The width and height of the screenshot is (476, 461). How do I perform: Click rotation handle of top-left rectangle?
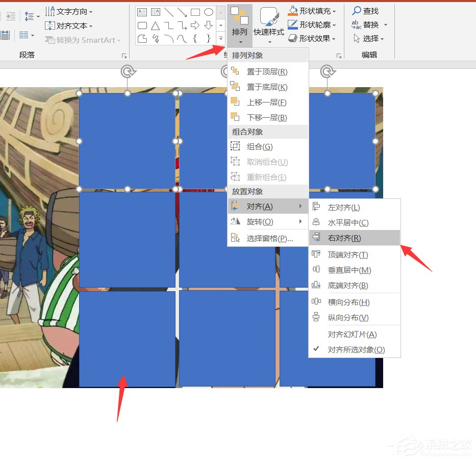(128, 72)
